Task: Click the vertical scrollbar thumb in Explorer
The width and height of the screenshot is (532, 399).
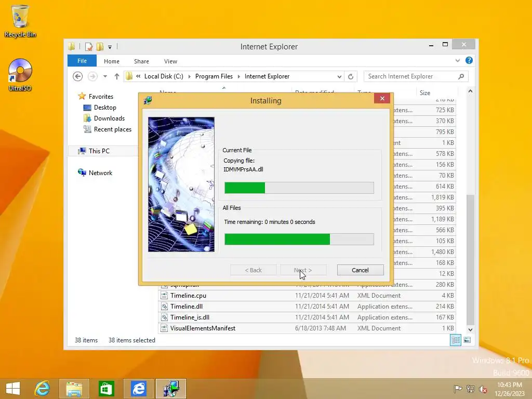Action: 470,260
